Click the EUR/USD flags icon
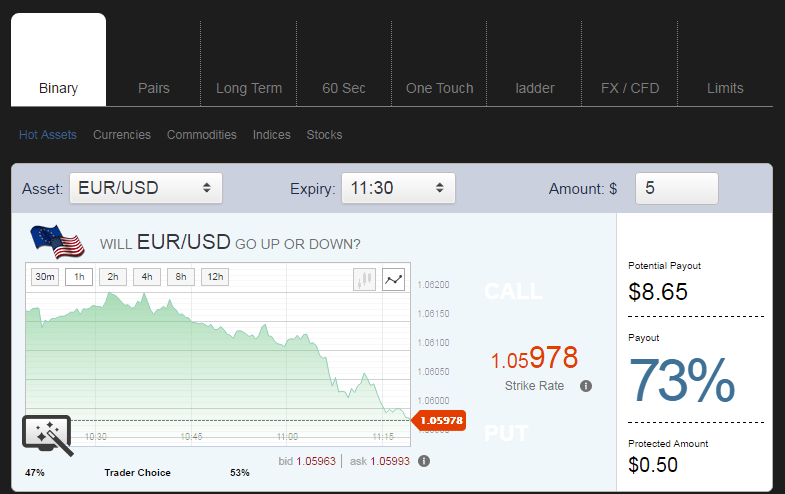The width and height of the screenshot is (785, 494). pyautogui.click(x=57, y=242)
